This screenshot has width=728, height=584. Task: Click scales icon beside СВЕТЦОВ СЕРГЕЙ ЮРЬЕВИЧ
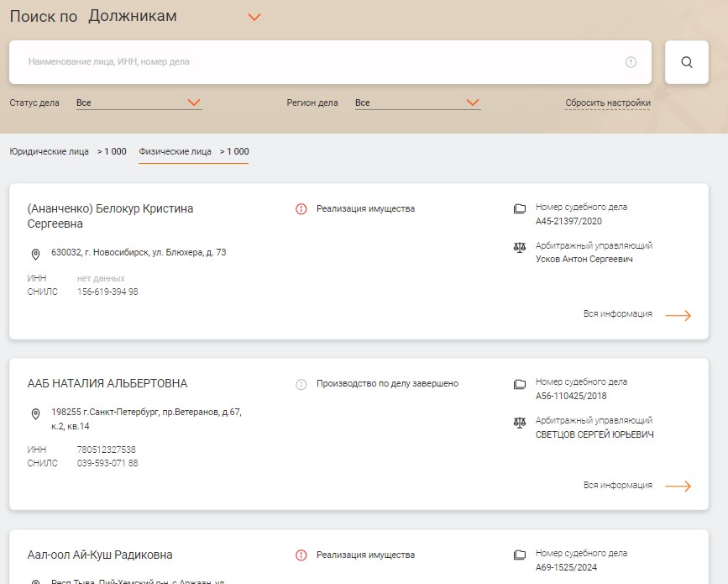pos(520,423)
